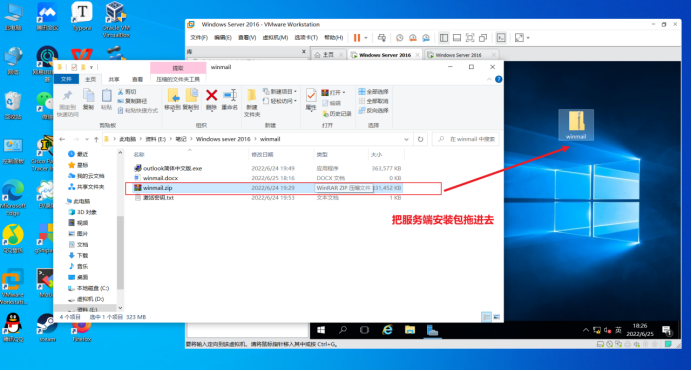Open the VMware pause button dropdown arrow
The width and height of the screenshot is (692, 371).
[365, 38]
